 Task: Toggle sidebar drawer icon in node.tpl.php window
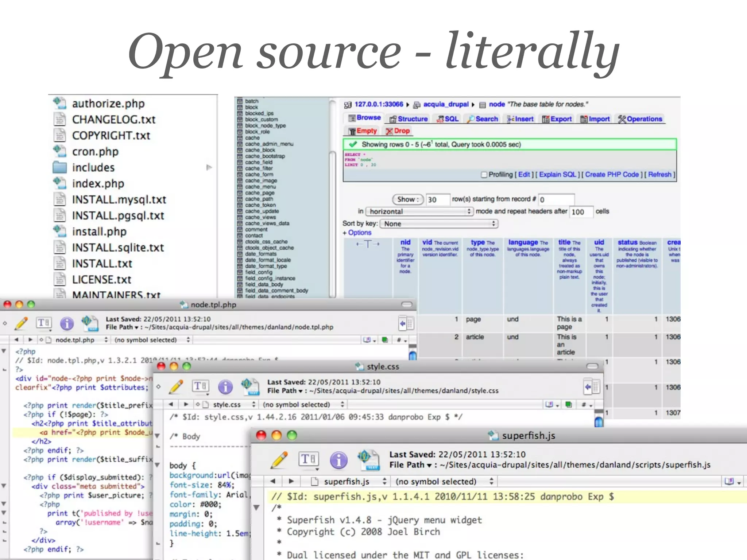point(406,323)
